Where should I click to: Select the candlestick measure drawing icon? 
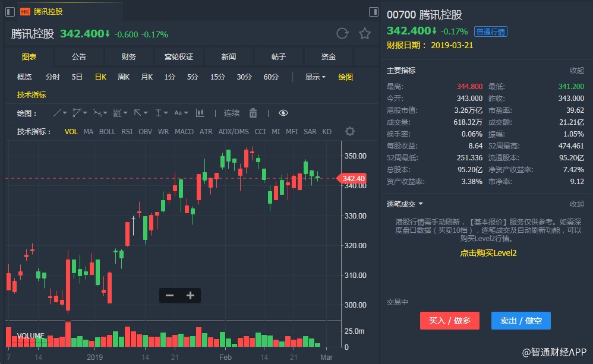[200, 113]
